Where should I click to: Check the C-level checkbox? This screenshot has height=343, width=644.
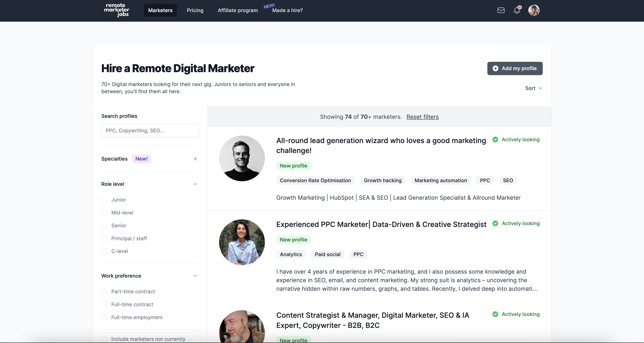104,251
